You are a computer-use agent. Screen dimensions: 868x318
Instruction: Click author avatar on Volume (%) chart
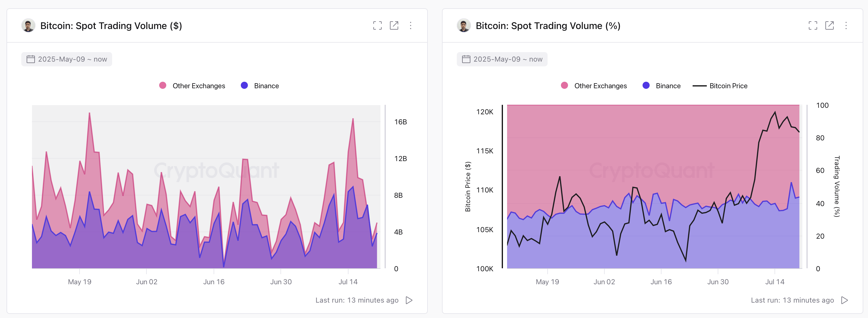(x=464, y=26)
